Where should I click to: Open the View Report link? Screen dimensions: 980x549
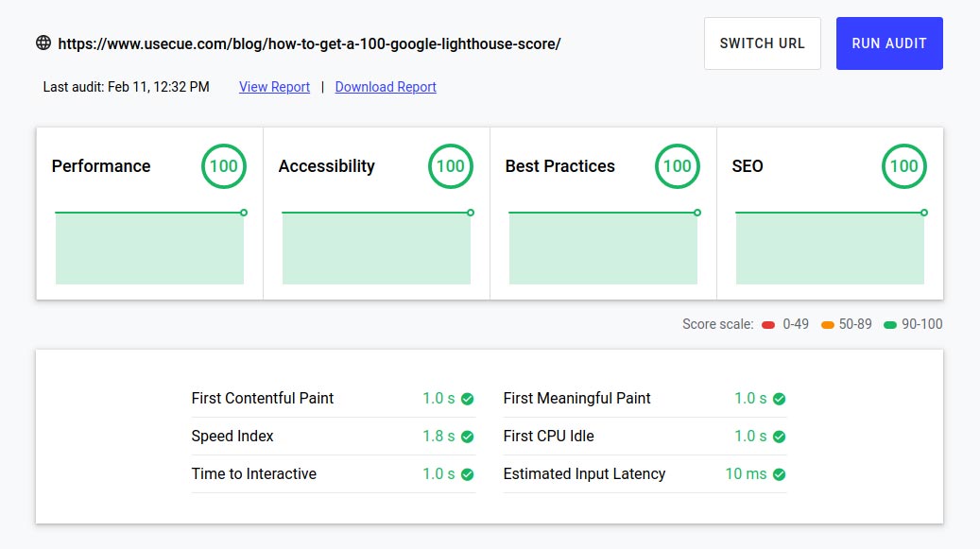pyautogui.click(x=274, y=87)
